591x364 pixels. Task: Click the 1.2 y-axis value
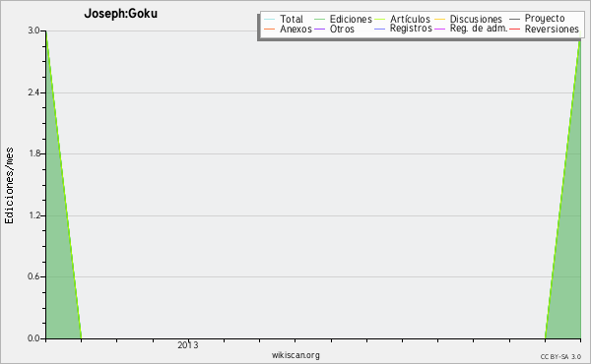[33, 215]
